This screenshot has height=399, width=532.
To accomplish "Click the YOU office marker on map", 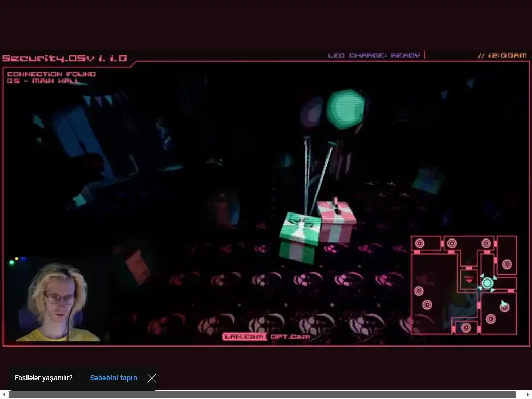I will click(469, 280).
